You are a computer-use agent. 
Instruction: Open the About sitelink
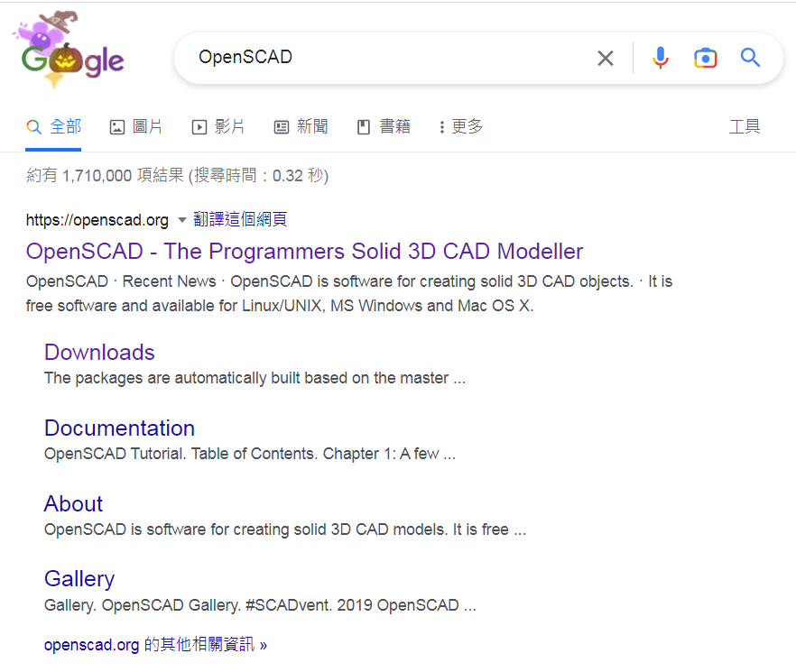74,503
